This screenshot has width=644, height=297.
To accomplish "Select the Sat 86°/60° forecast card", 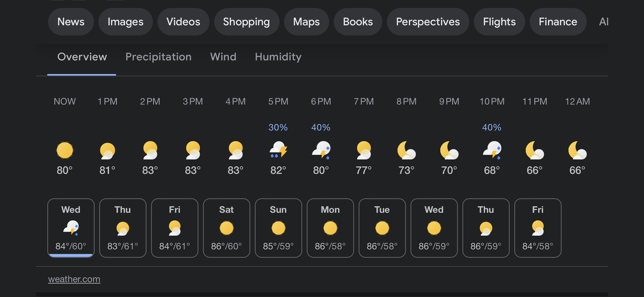I will tap(226, 228).
